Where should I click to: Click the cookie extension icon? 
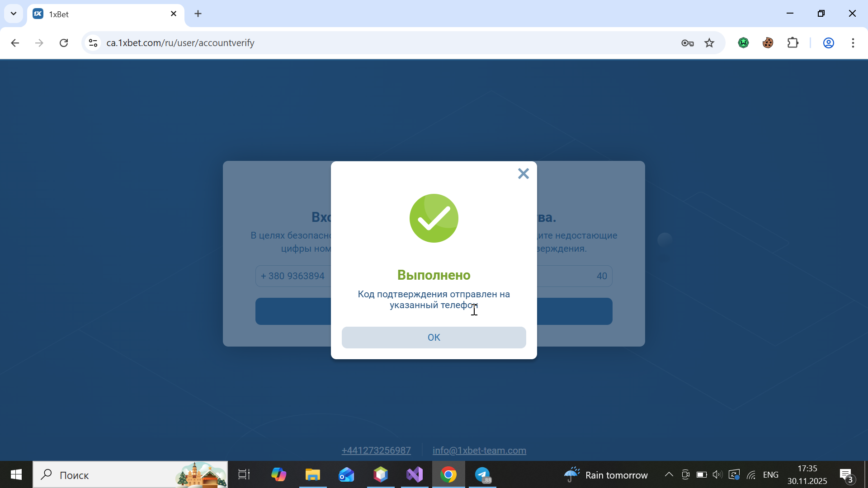[768, 43]
